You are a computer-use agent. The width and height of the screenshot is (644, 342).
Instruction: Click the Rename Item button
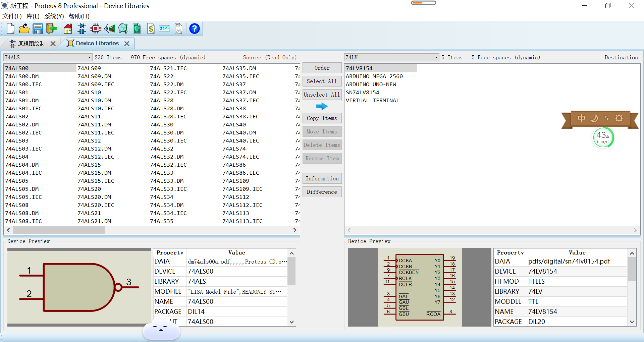[322, 158]
